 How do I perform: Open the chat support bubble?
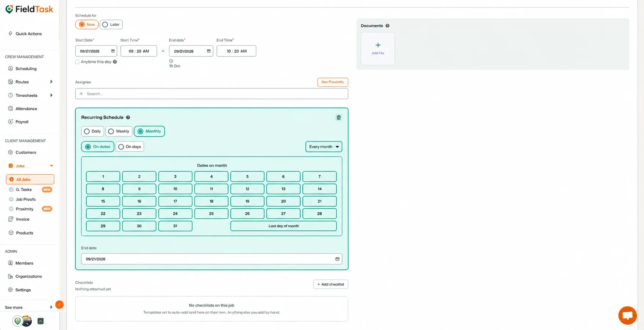627,315
